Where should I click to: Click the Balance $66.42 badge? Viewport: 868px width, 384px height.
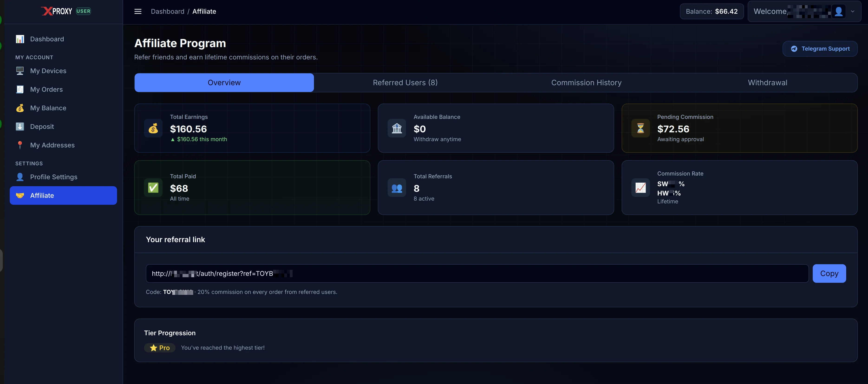tap(712, 11)
